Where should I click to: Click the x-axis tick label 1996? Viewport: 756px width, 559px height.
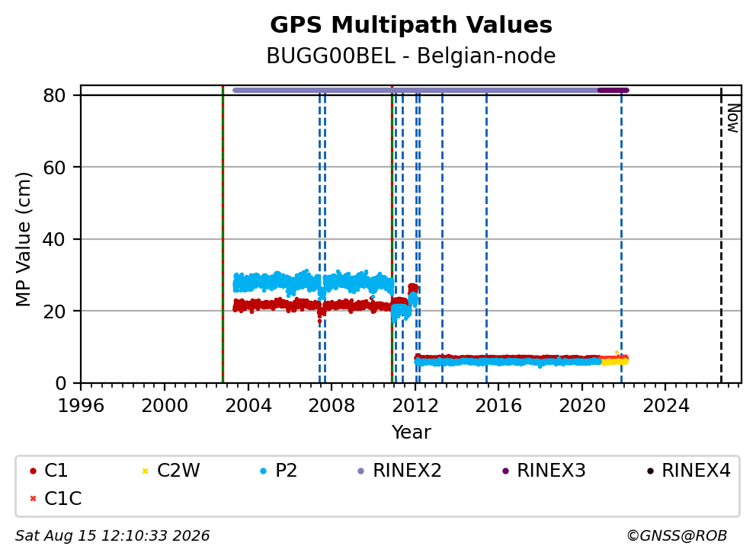tap(81, 406)
